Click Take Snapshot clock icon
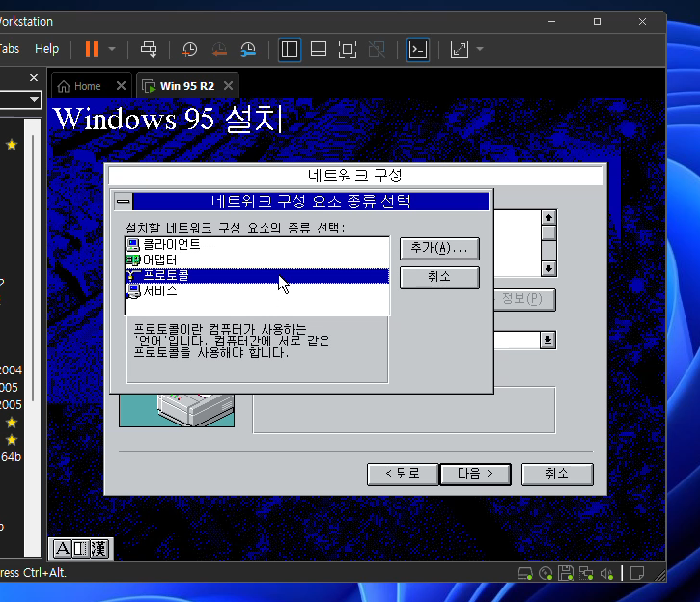This screenshot has width=700, height=602. (x=190, y=49)
